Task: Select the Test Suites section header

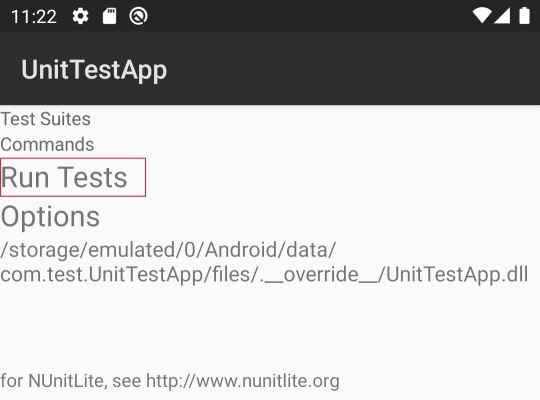Action: pos(45,119)
